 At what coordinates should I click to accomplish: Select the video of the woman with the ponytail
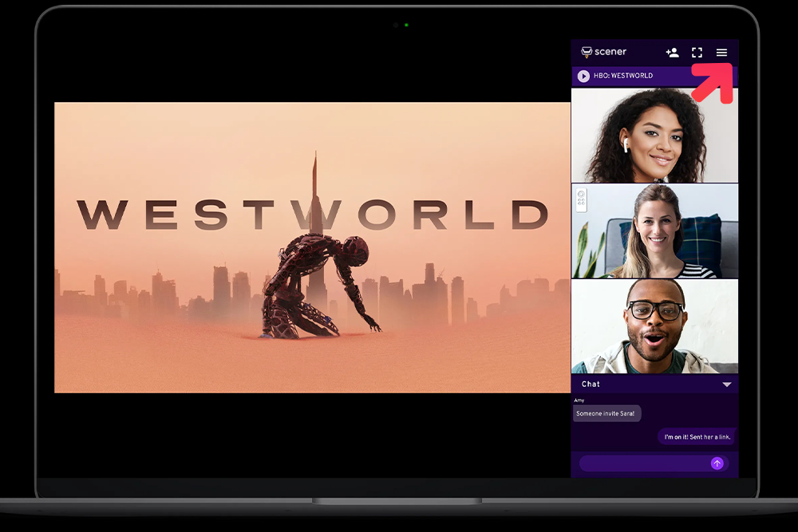(x=654, y=231)
